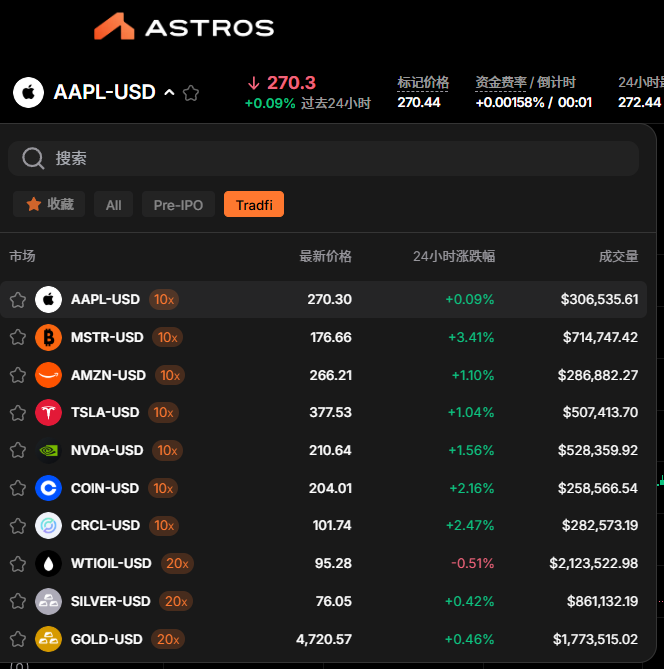
Task: Star the NVDA-USD row
Action: [18, 451]
